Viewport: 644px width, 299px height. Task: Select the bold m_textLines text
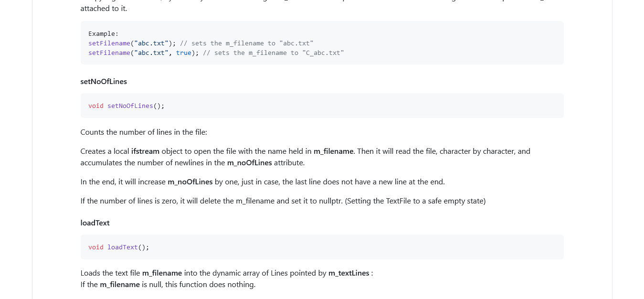(349, 273)
